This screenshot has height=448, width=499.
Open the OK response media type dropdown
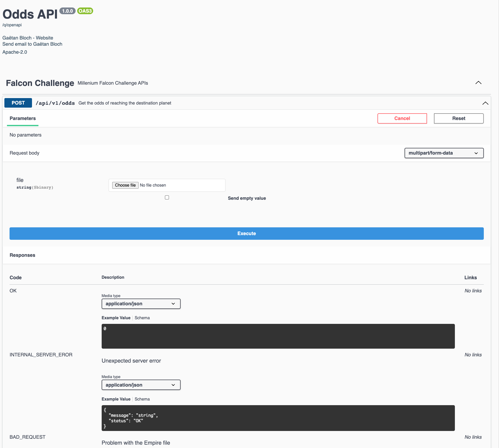(x=141, y=304)
